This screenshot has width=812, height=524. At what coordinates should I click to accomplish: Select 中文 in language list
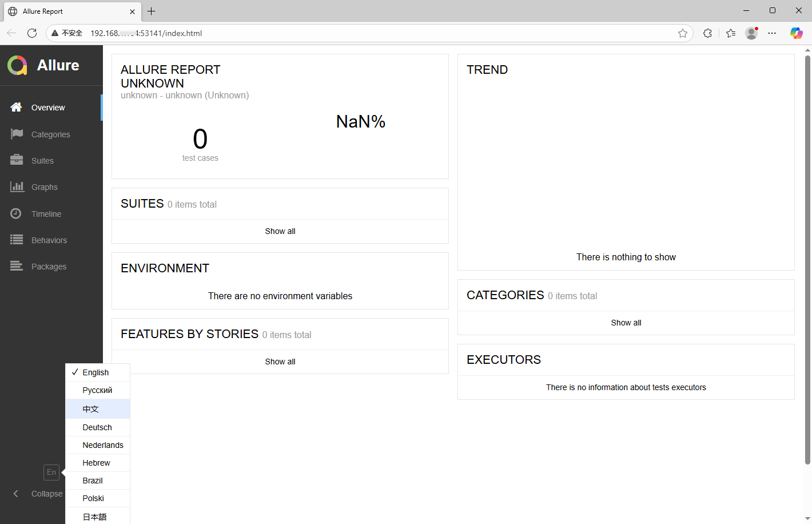[x=98, y=409]
